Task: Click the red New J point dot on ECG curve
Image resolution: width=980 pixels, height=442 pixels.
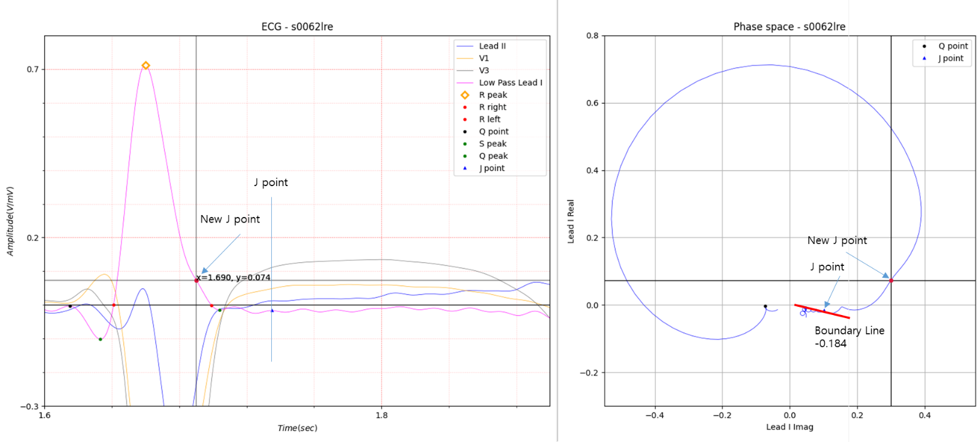Action: tap(196, 280)
